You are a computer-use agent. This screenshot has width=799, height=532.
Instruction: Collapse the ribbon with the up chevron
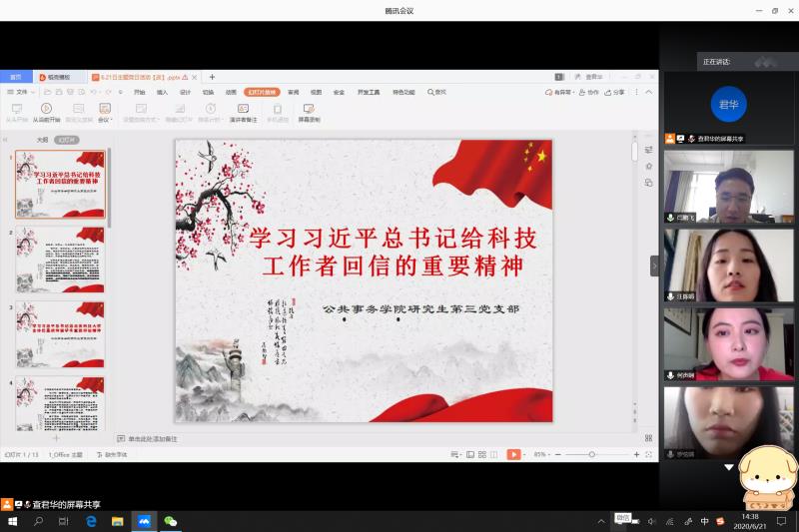[x=648, y=92]
